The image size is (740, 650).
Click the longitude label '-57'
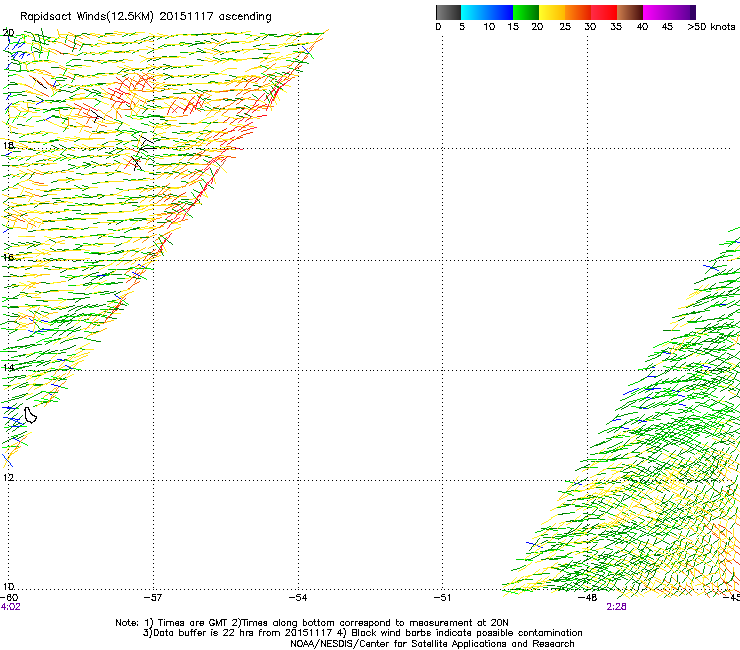click(153, 598)
